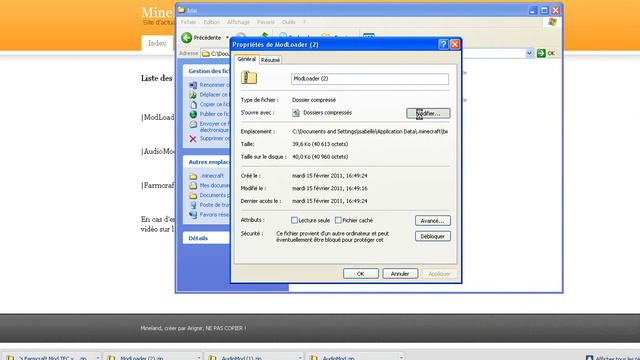
Task: Click the Renommer ce fichier icon
Action: (193, 85)
